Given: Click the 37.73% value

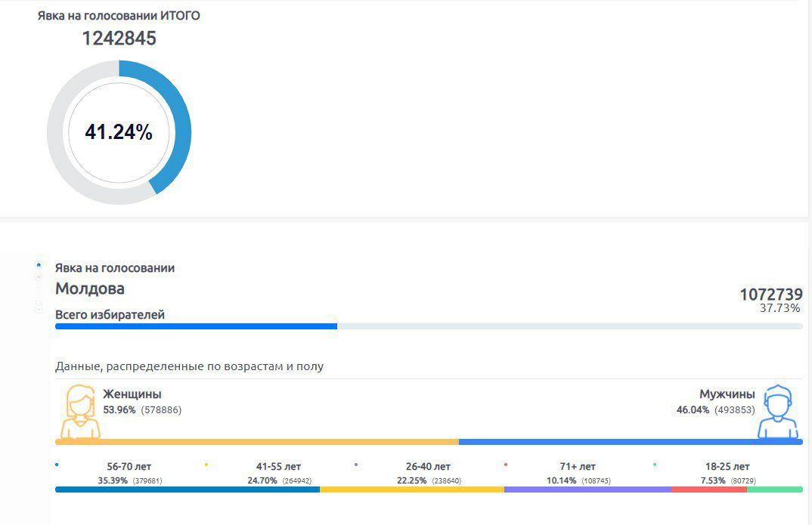Looking at the screenshot, I should (780, 308).
